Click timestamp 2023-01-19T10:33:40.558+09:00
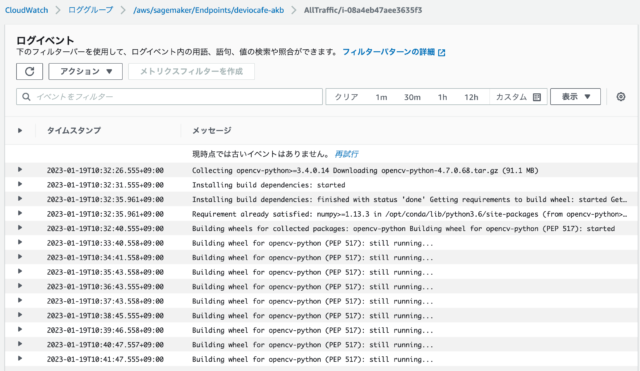The width and height of the screenshot is (640, 371). click(x=105, y=243)
